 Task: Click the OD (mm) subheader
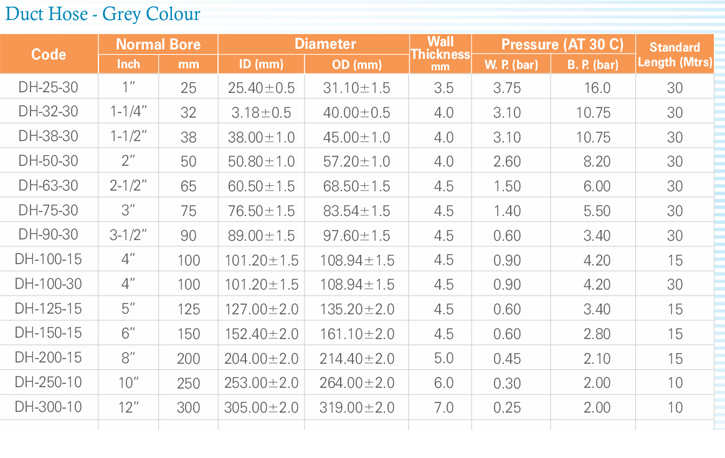(356, 64)
